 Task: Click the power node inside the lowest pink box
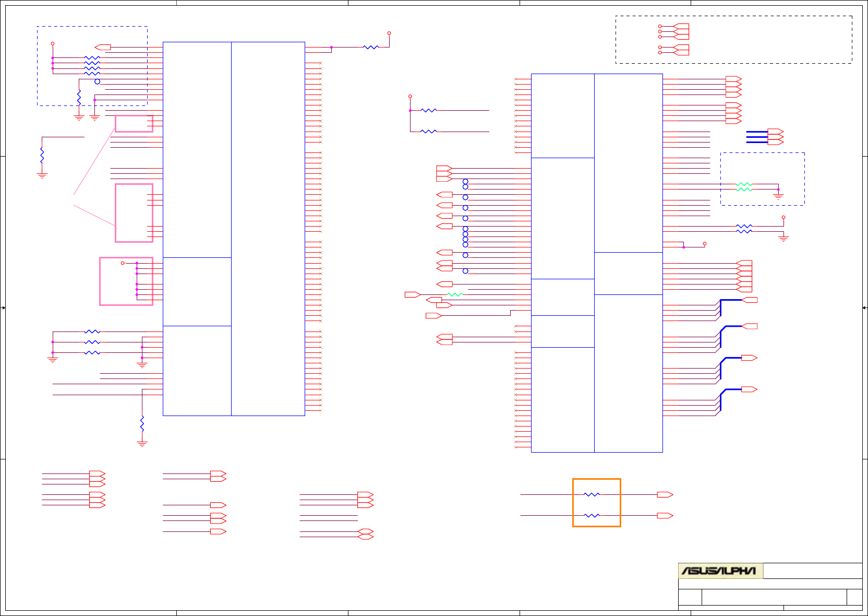point(123,263)
